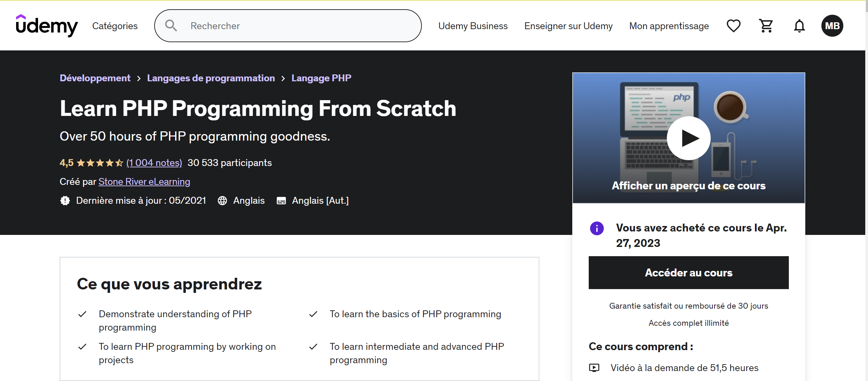Click the info icon about the purchase date
868x381 pixels.
point(597,228)
